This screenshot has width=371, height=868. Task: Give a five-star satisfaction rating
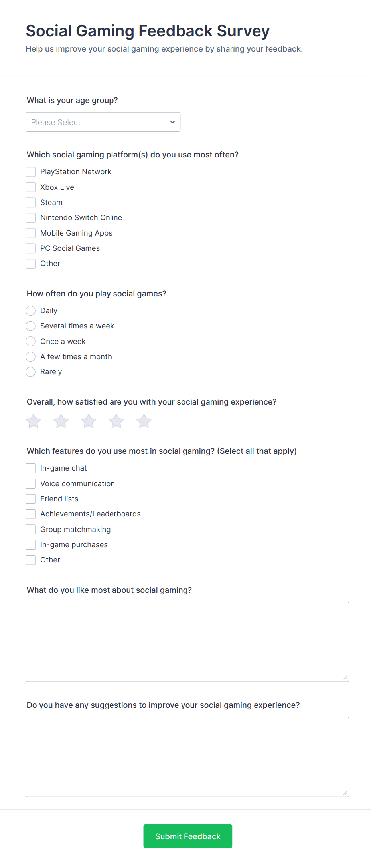pos(144,421)
